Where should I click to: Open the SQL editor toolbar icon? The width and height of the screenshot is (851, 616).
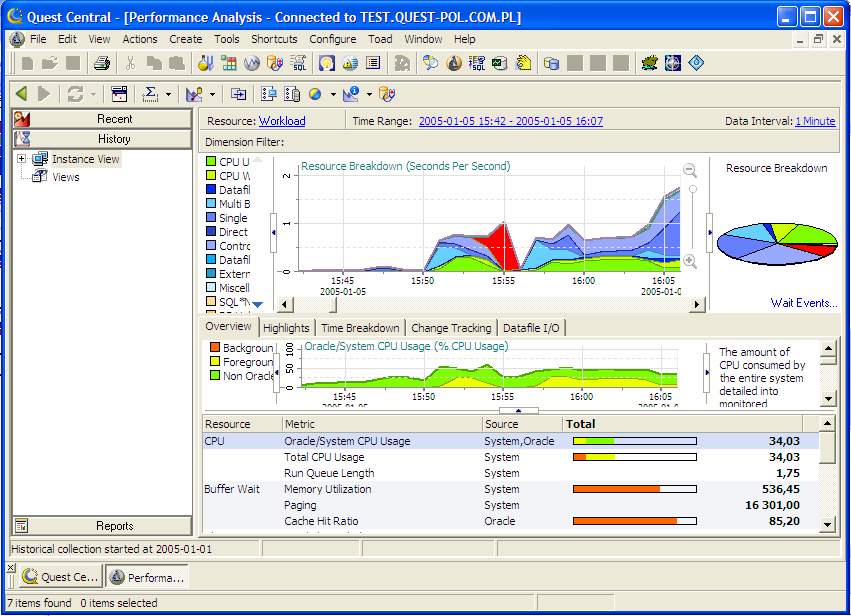coord(299,63)
